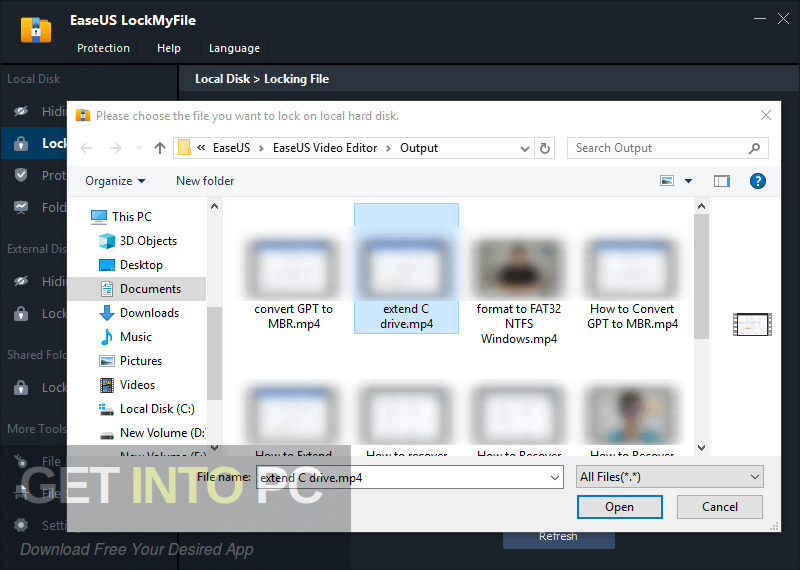Open recent locations dropdown arrow
This screenshot has height=570, width=800.
(139, 148)
